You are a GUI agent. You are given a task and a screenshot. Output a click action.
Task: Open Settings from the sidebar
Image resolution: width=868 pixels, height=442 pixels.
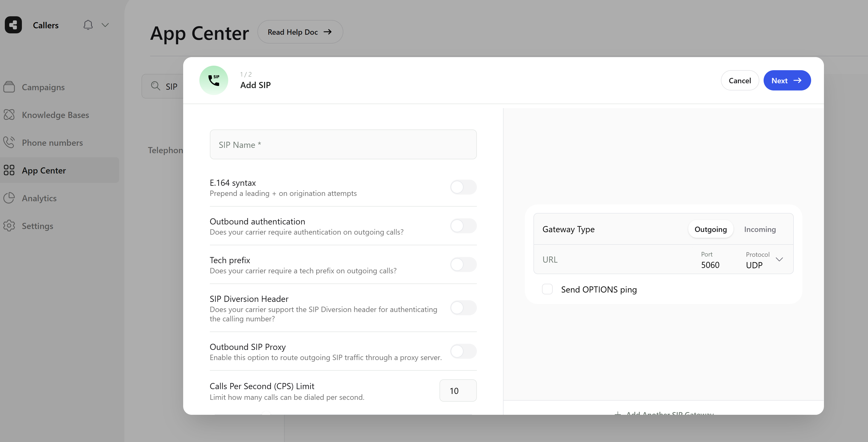coord(37,226)
